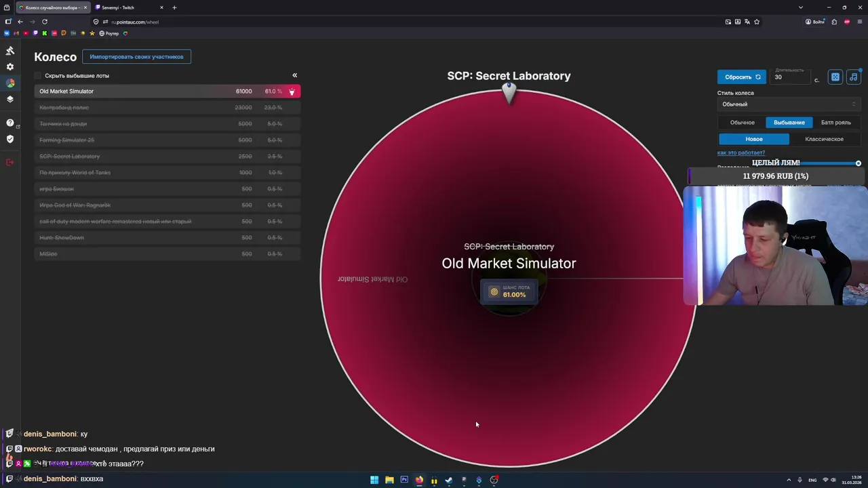The width and height of the screenshot is (868, 488).
Task: Select the wheel pie chart sidebar icon
Action: click(x=10, y=83)
